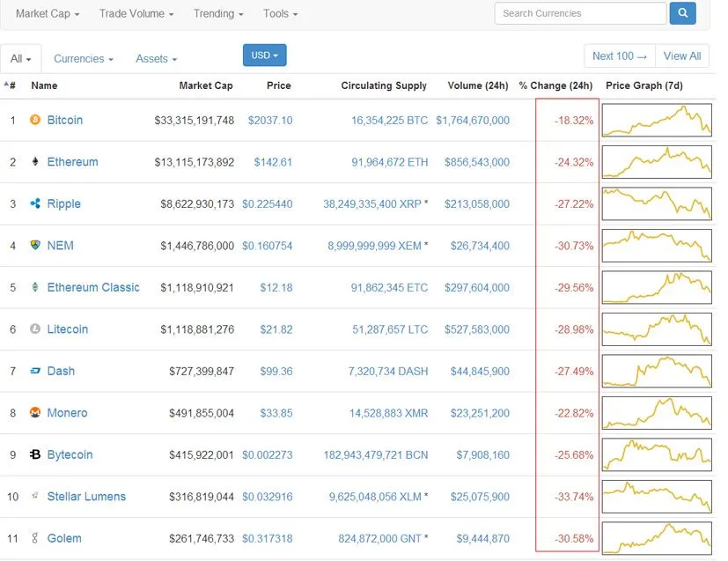
Task: Open the Ethereum currency link
Action: tap(72, 162)
